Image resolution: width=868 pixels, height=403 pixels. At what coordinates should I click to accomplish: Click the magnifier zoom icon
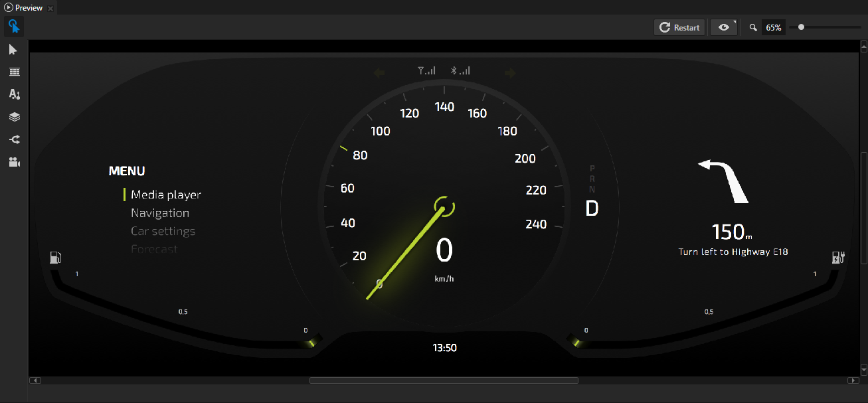[753, 28]
